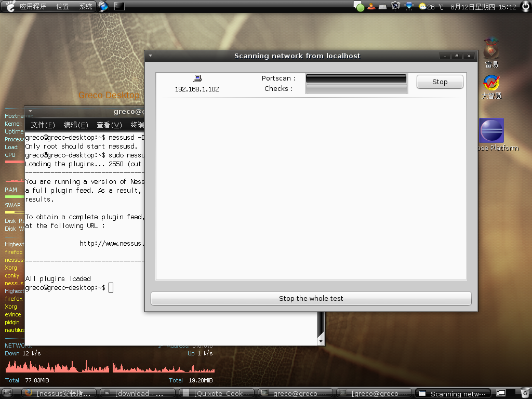Switch to the Scanning netw taskbar item
The height and width of the screenshot is (399, 532).
tap(453, 393)
